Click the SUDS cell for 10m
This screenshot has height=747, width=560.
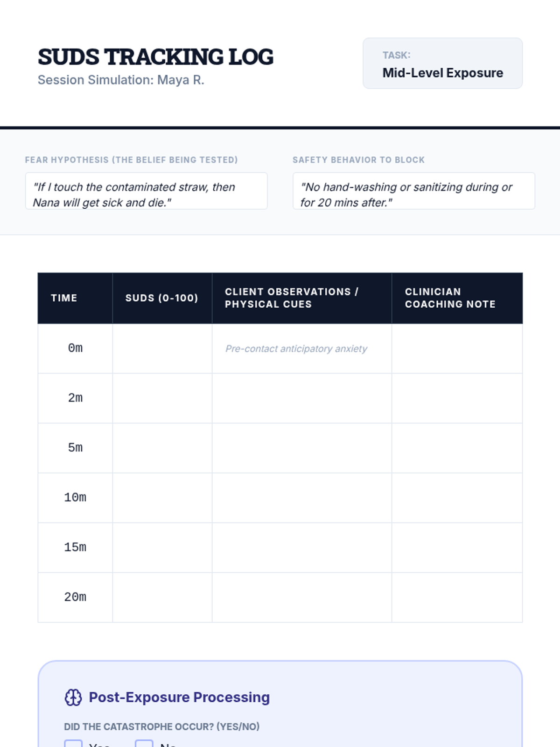(162, 498)
